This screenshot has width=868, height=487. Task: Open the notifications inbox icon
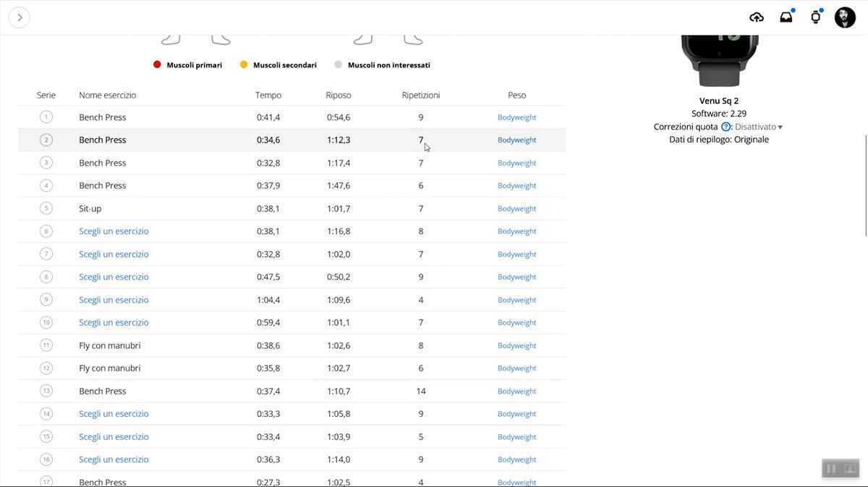click(x=786, y=17)
